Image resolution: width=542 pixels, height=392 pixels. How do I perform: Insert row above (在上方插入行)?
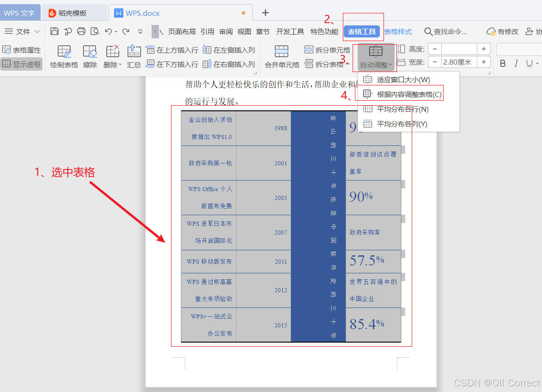point(172,50)
